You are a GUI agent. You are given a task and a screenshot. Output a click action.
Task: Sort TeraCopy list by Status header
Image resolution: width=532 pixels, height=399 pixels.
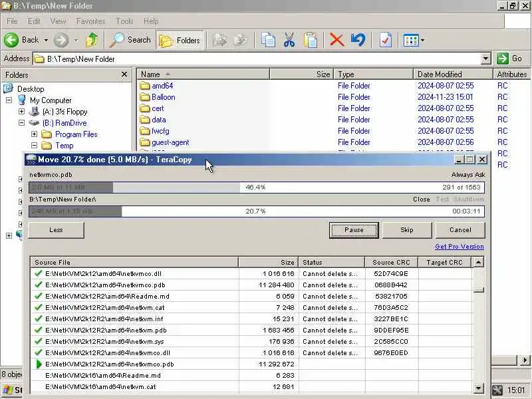tap(331, 262)
